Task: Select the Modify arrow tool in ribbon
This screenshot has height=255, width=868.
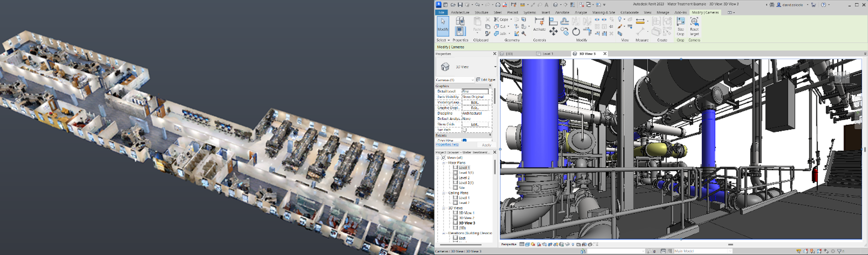Action: [443, 26]
